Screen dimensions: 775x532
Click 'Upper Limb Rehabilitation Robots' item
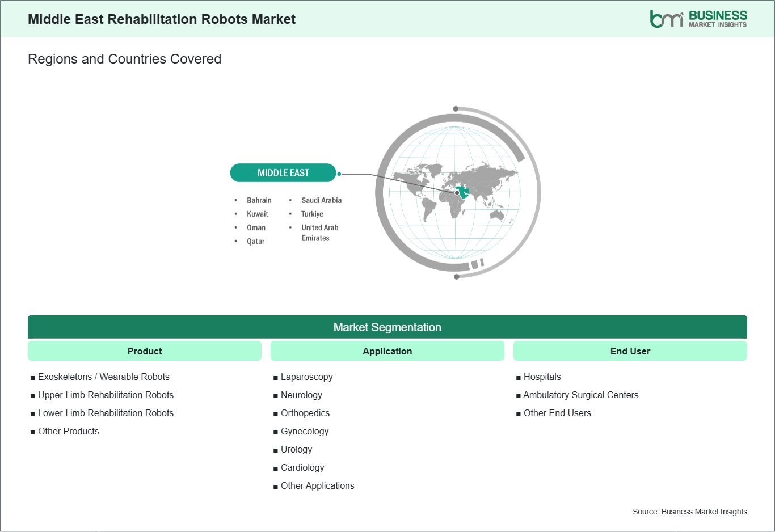[x=106, y=395]
